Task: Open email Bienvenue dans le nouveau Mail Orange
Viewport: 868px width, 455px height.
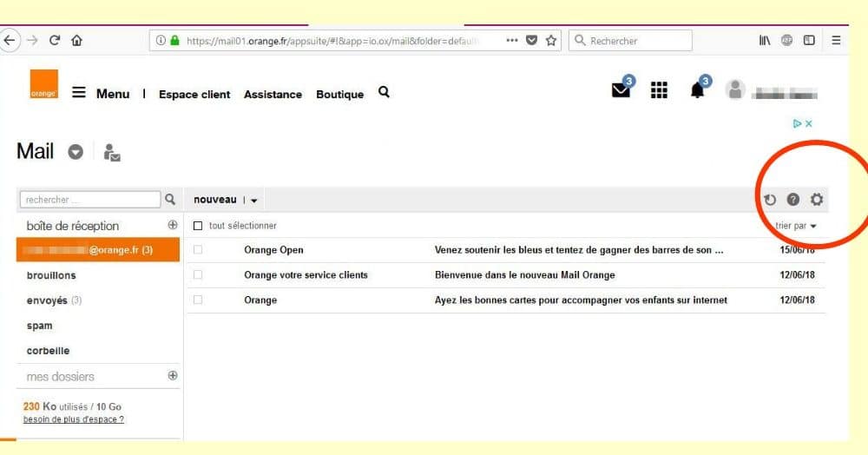Action: point(525,274)
